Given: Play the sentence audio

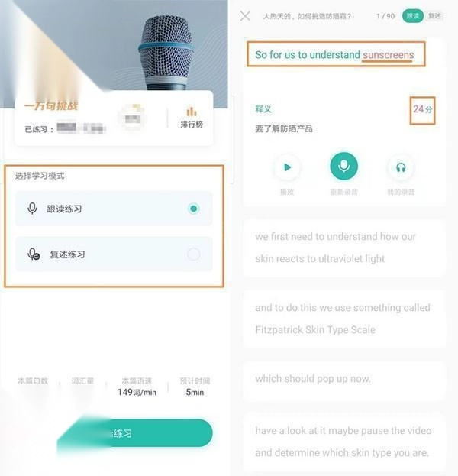Looking at the screenshot, I should coord(287,167).
